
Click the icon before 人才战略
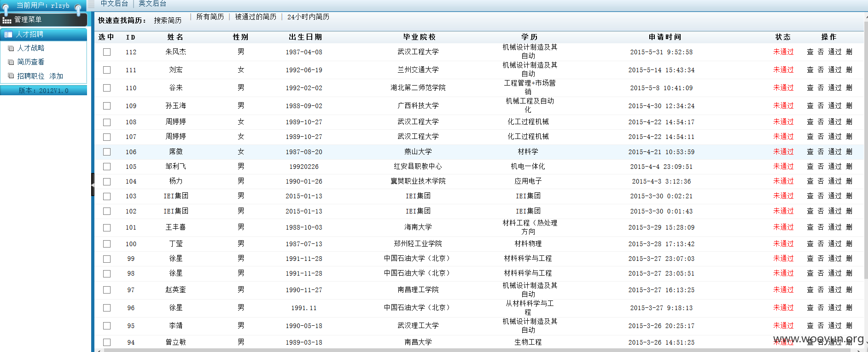click(x=11, y=48)
